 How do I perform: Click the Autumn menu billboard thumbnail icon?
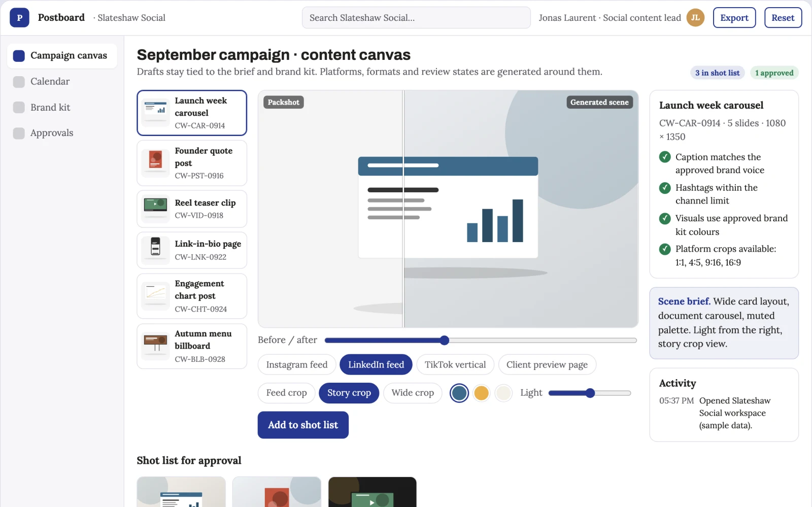(x=155, y=346)
